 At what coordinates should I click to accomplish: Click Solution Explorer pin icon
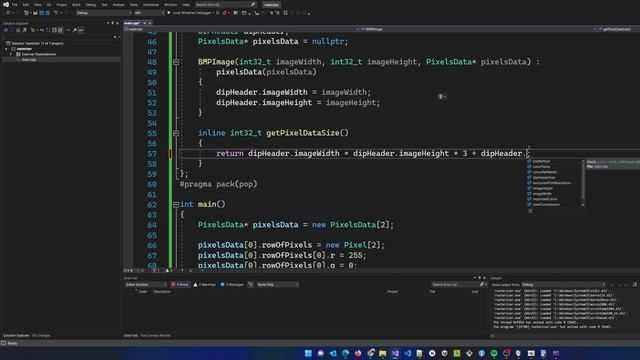point(113,23)
